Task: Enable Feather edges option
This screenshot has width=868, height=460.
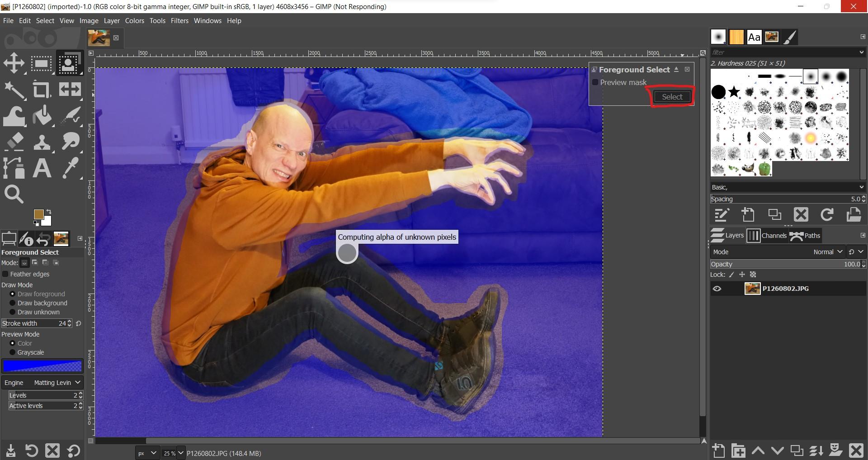Action: click(5, 274)
